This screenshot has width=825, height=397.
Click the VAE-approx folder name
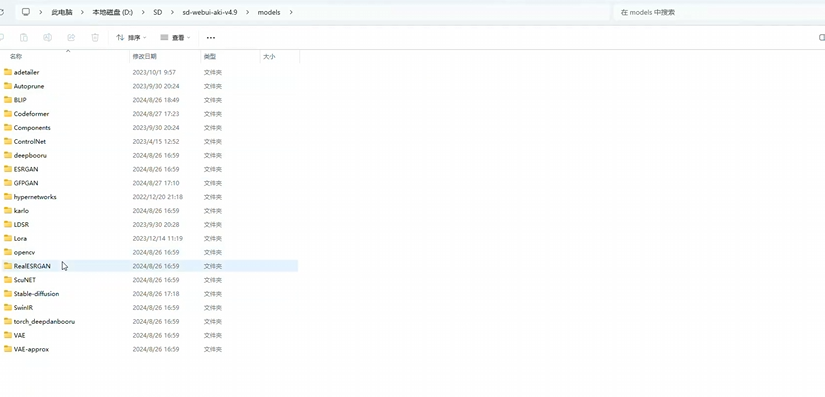[x=32, y=349]
